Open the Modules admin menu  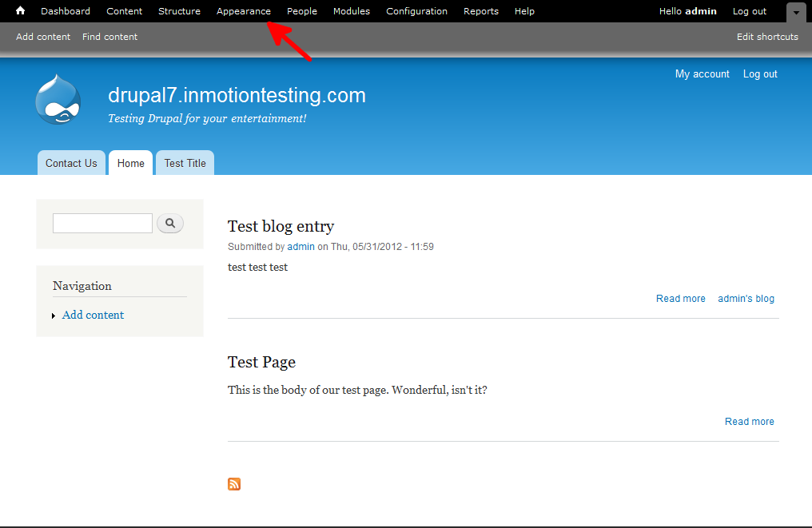click(x=352, y=11)
